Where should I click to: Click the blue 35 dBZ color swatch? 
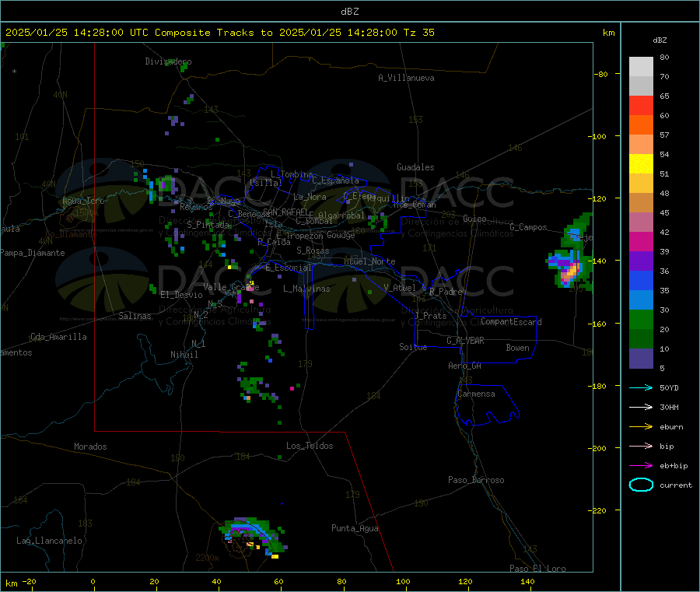pos(641,280)
